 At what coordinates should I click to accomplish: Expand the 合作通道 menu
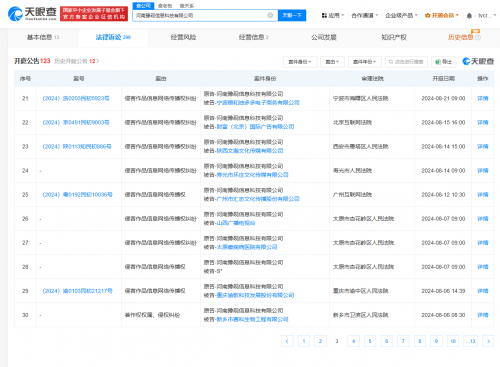point(365,15)
